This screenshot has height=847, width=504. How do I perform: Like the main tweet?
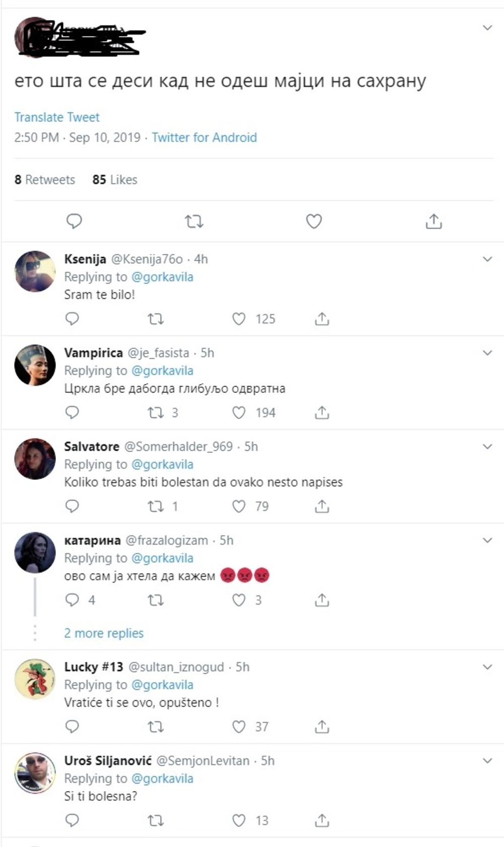[x=312, y=220]
